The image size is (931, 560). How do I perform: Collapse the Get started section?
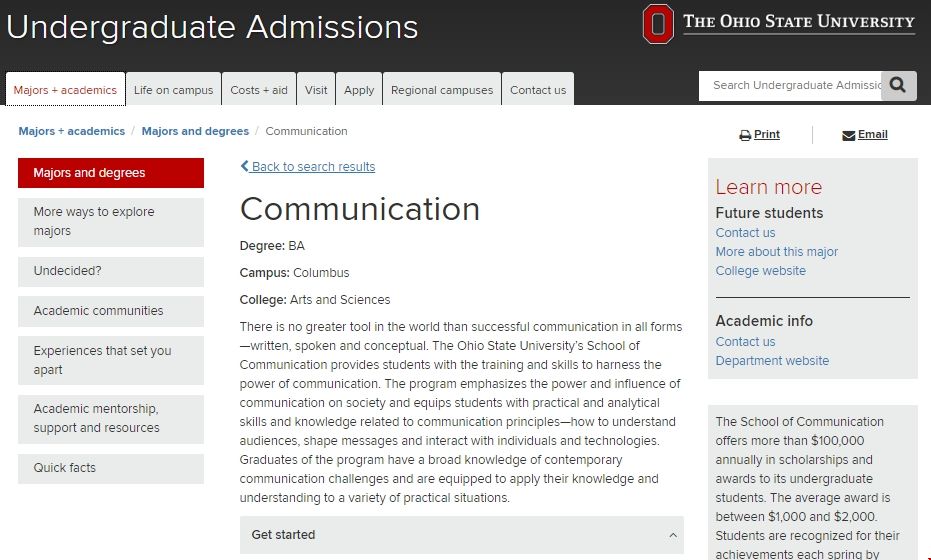tap(672, 535)
